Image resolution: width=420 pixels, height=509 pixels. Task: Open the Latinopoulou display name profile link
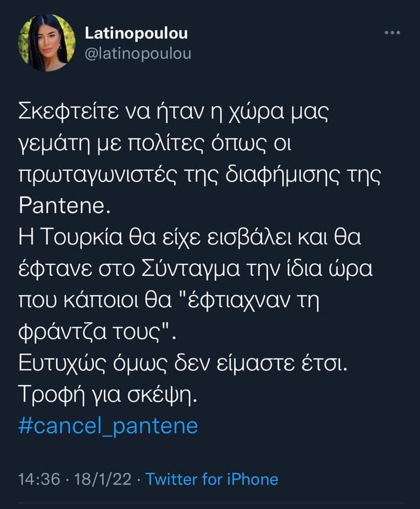tap(136, 33)
